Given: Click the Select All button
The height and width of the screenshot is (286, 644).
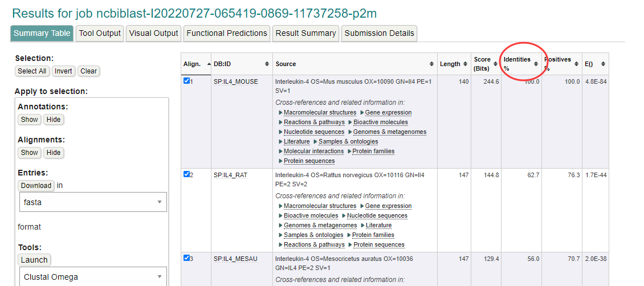Looking at the screenshot, I should coord(32,71).
